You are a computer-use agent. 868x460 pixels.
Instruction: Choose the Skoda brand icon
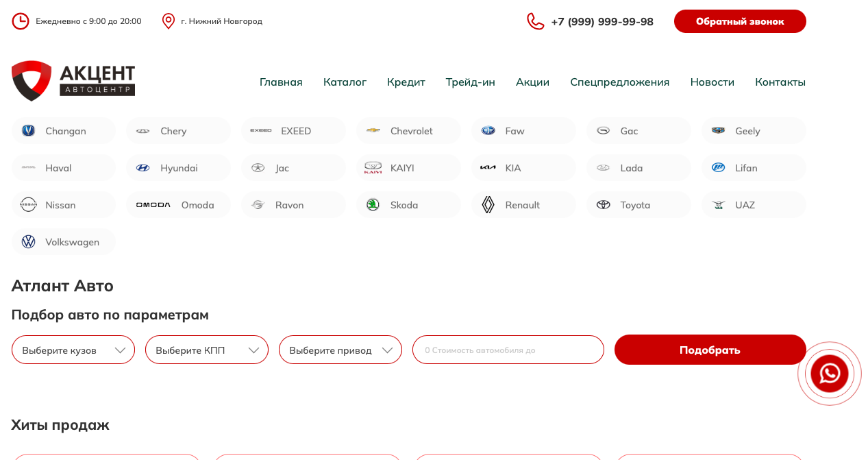[373, 205]
